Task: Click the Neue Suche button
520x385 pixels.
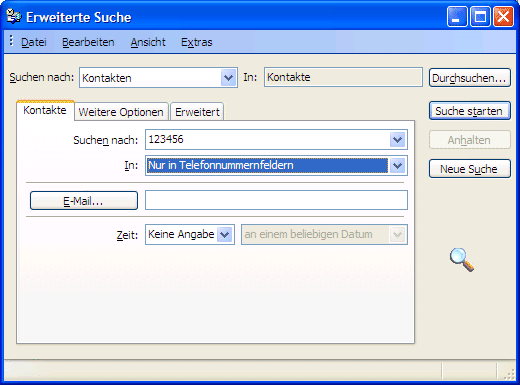Action: click(470, 169)
